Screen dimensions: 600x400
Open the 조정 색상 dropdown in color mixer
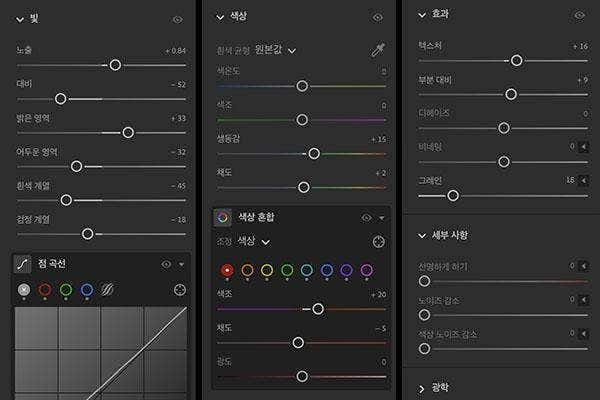pyautogui.click(x=253, y=241)
